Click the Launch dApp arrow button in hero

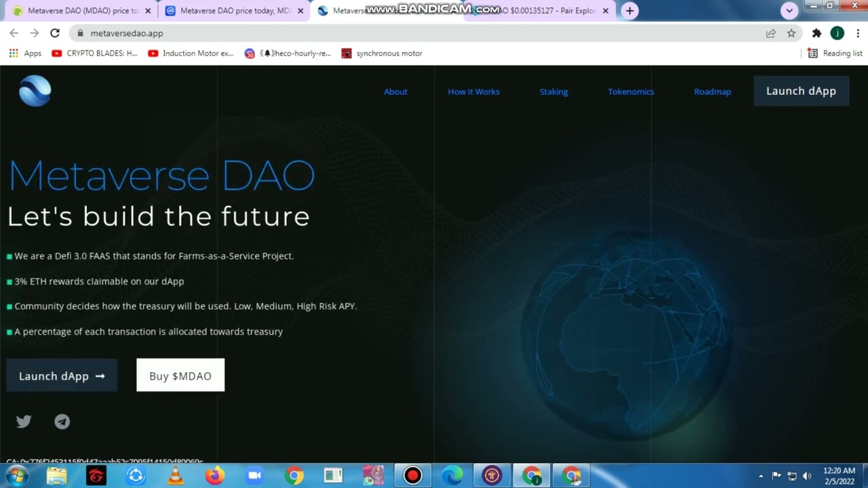(62, 375)
